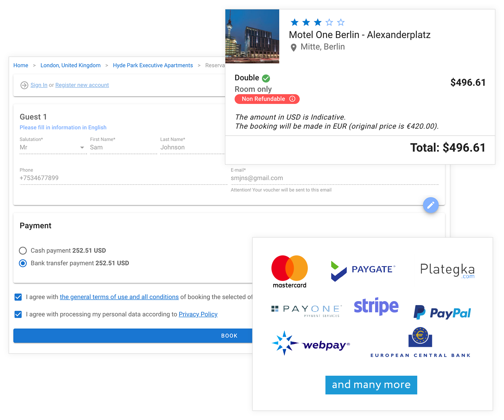This screenshot has width=504, height=420.
Task: Click the location pin near Mitte, Berlin
Action: pos(294,48)
